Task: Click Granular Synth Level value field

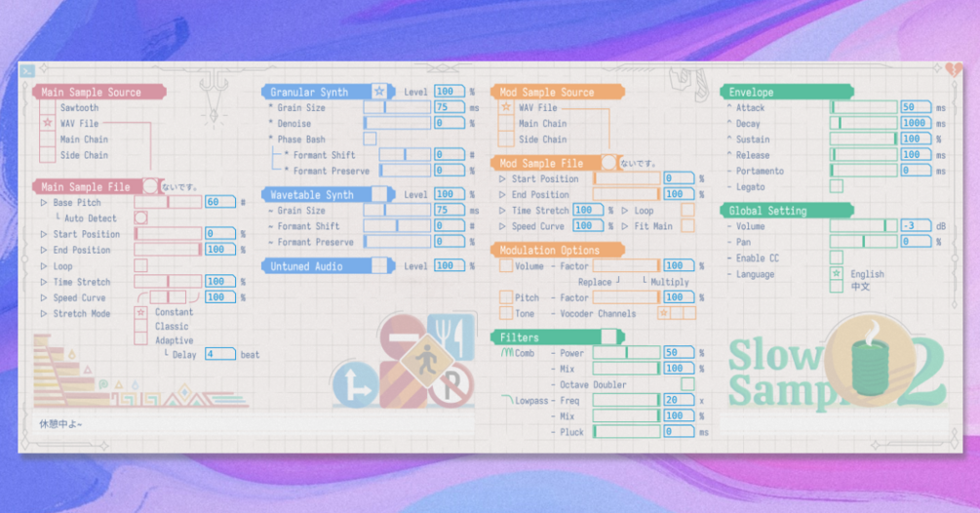Action: pos(450,92)
